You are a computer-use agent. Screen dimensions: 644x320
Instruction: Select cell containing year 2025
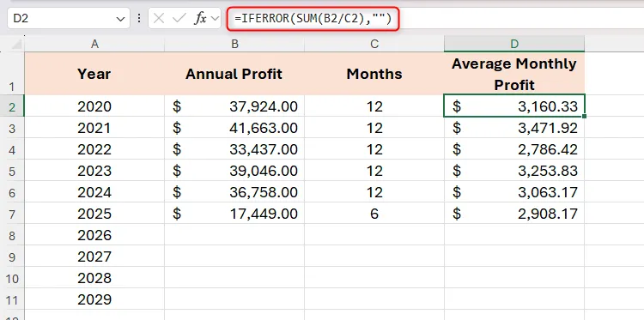[94, 213]
